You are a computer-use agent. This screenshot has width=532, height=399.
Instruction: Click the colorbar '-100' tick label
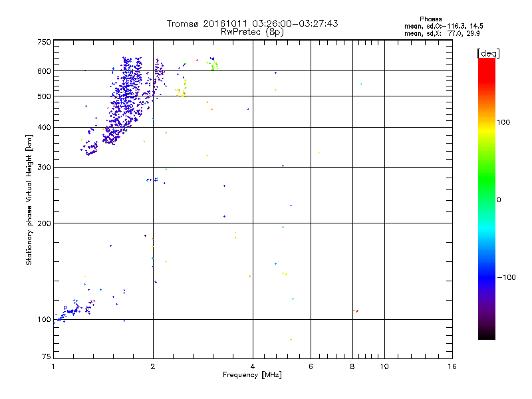pos(506,277)
